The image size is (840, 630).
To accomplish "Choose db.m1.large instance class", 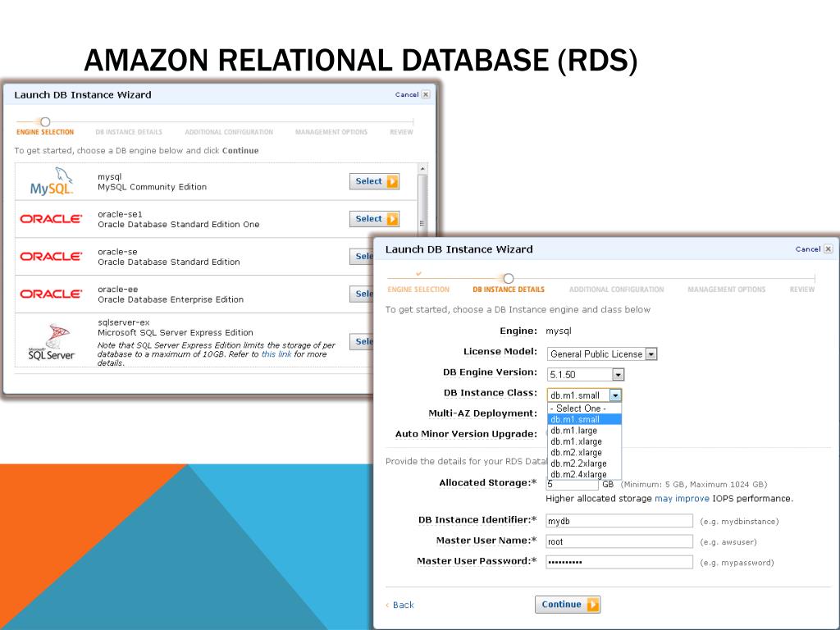I will (x=584, y=430).
